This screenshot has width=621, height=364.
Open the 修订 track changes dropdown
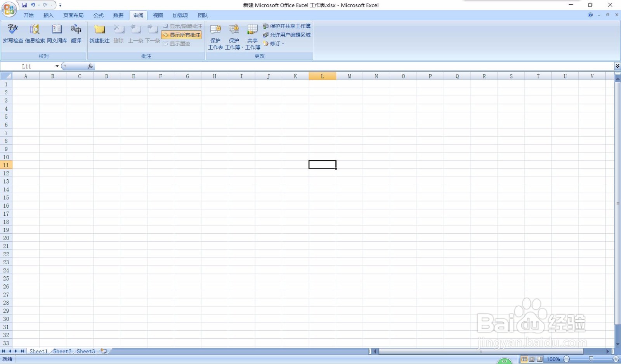[x=276, y=43]
